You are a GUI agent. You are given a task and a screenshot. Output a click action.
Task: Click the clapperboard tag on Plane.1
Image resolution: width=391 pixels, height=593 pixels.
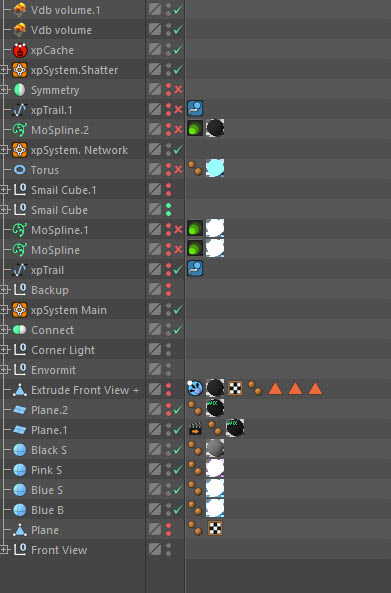point(195,429)
